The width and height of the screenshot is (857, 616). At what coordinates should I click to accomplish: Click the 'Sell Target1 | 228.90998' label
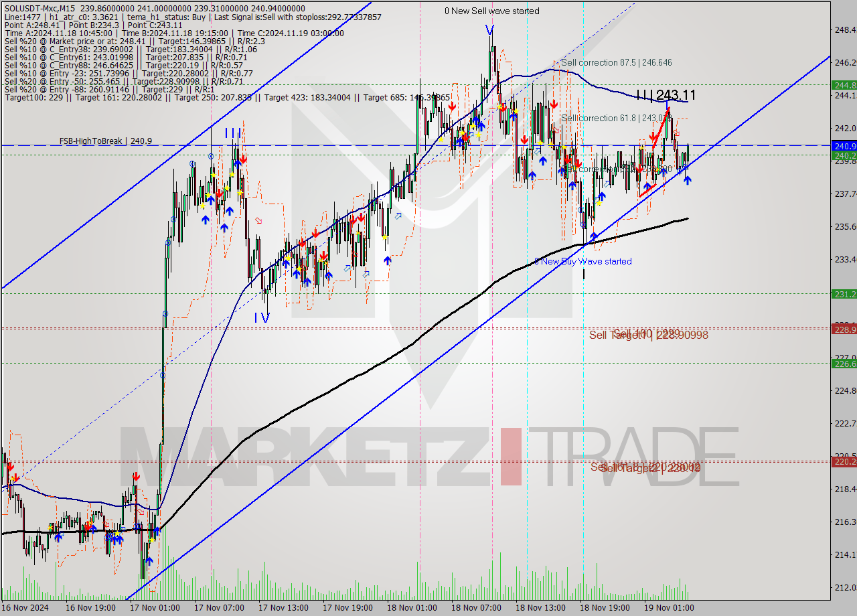point(648,334)
